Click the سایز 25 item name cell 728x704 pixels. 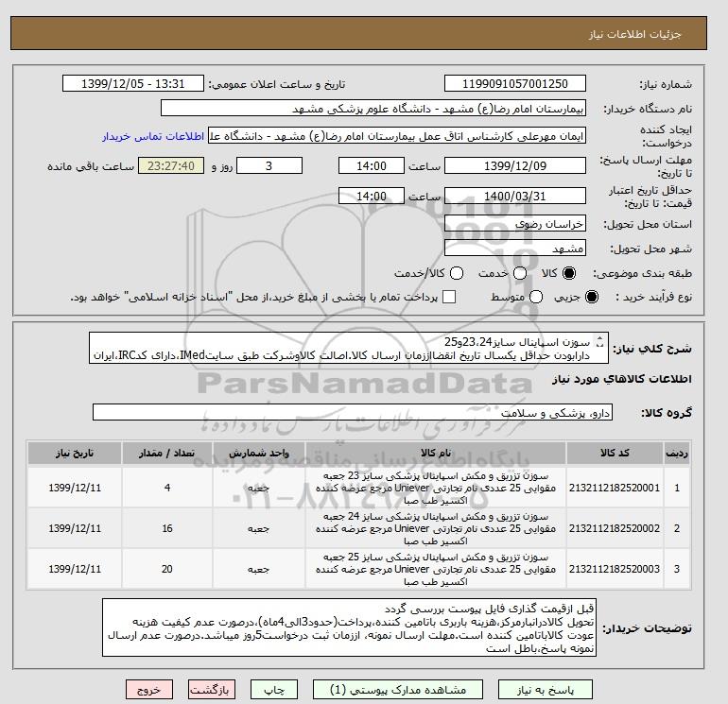[x=436, y=569]
